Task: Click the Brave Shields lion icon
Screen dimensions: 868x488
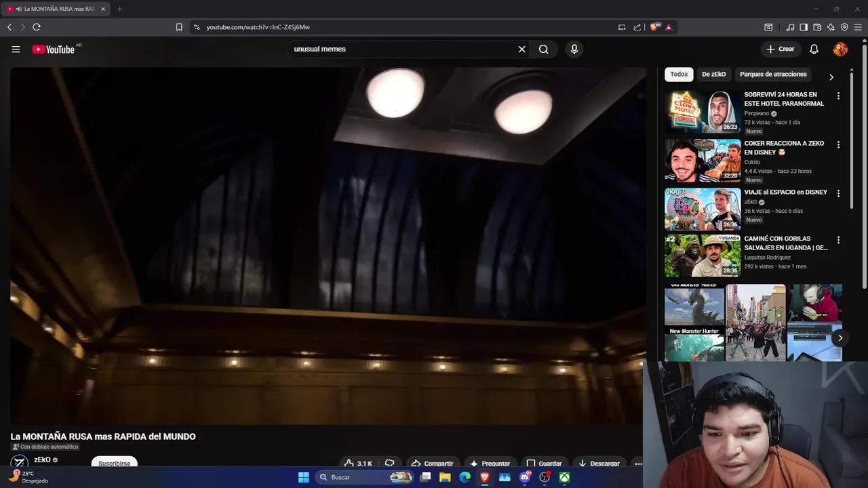Action: tap(654, 27)
